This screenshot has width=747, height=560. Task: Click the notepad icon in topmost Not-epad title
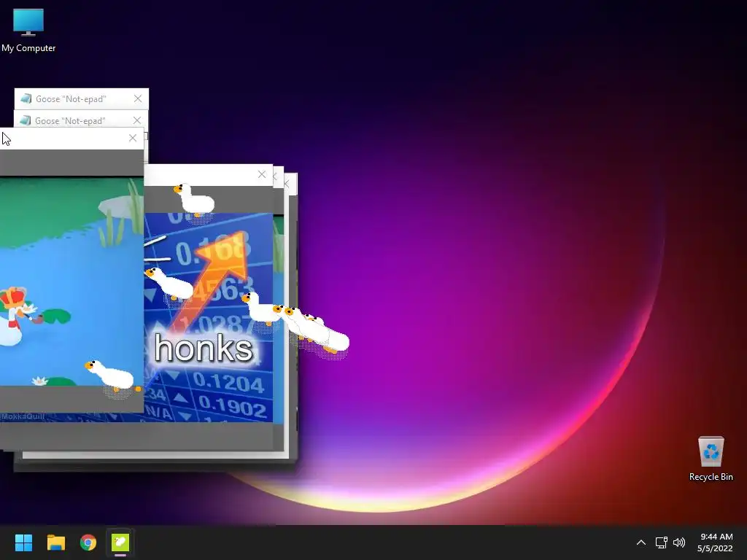click(26, 98)
